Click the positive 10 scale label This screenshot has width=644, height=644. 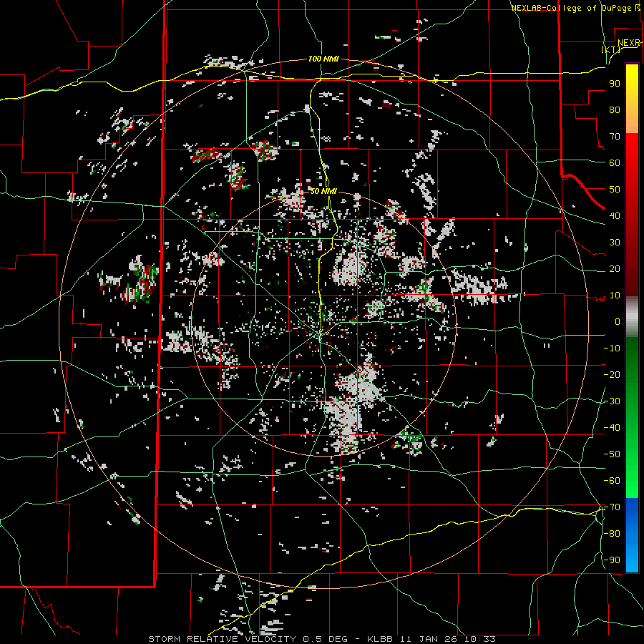coord(615,296)
